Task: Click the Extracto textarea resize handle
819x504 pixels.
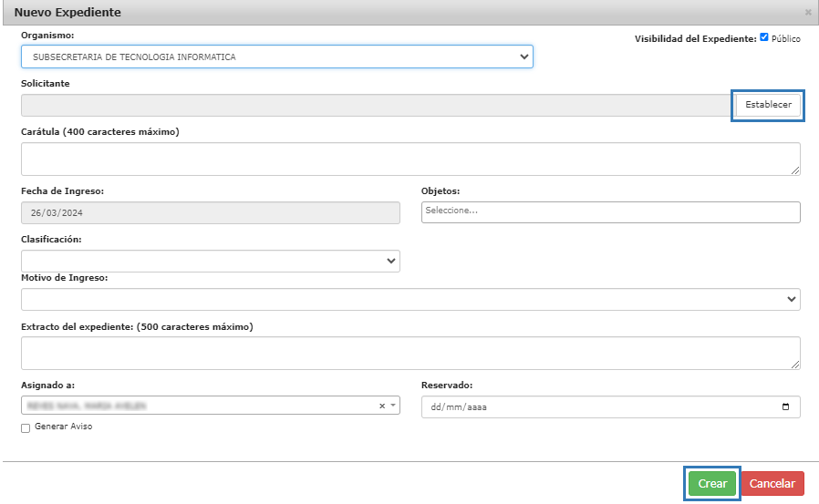Action: tap(795, 365)
